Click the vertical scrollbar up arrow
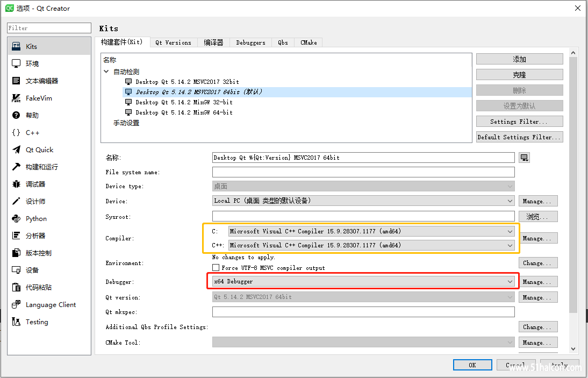This screenshot has height=378, width=588. pyautogui.click(x=573, y=53)
